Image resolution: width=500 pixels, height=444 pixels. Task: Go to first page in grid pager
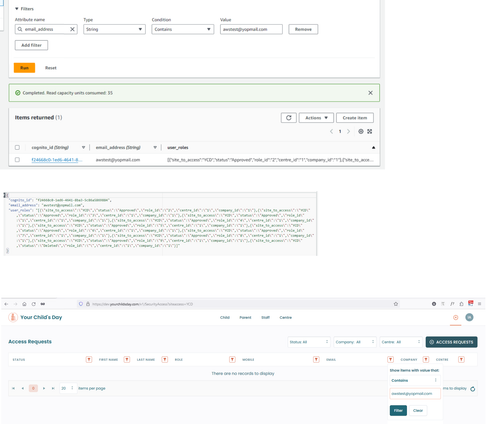click(x=13, y=388)
